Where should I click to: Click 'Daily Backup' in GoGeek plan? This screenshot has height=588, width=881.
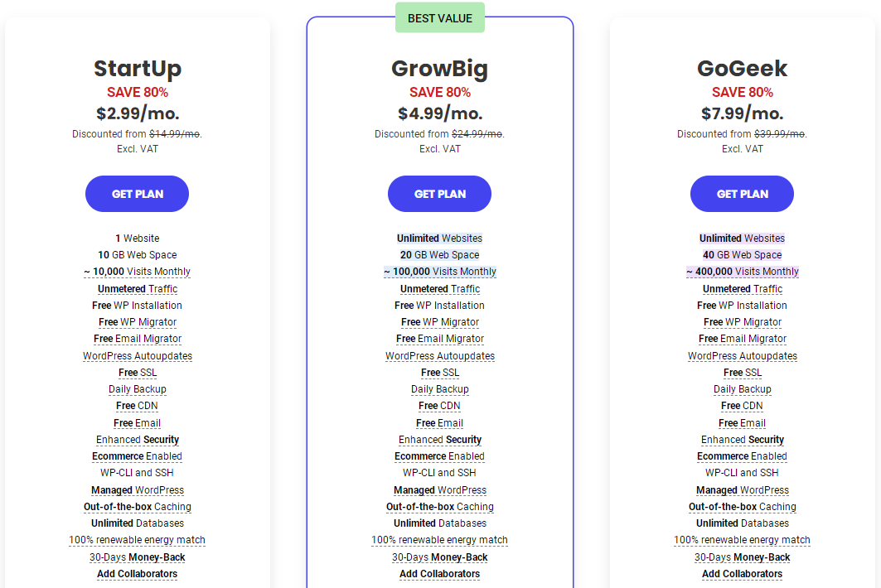click(742, 389)
